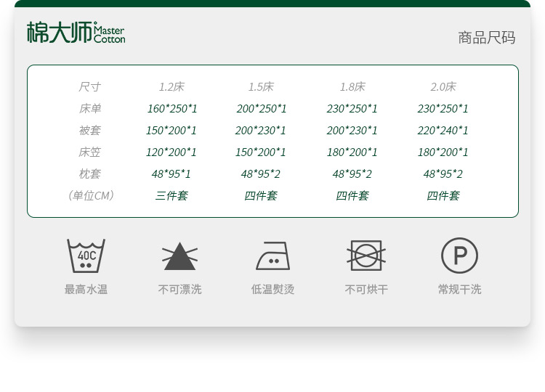
Task: Click the 被套 200*230*1 under 1.8床
Action: pyautogui.click(x=352, y=131)
